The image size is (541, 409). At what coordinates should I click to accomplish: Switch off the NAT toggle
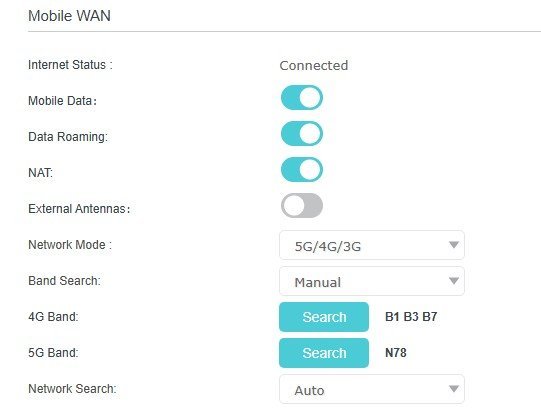[x=302, y=169]
